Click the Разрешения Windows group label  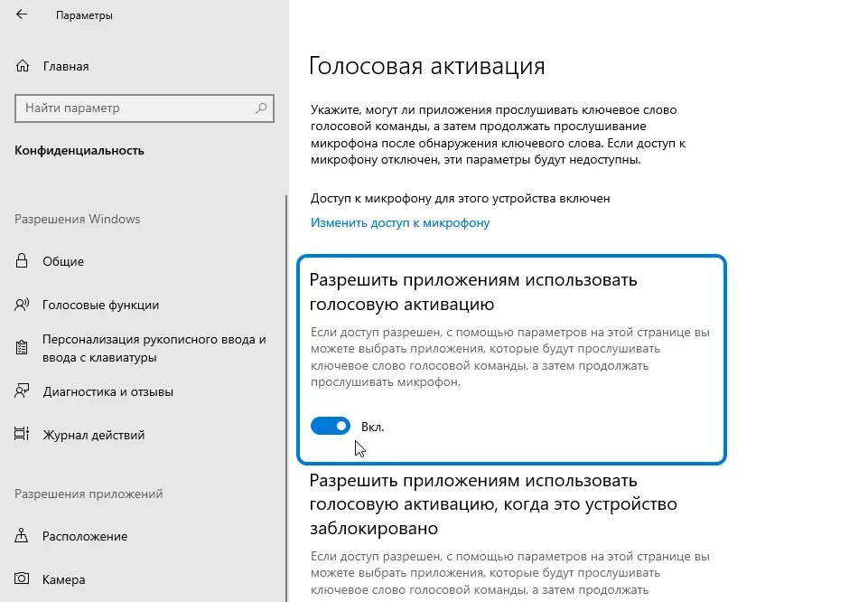tap(78, 219)
